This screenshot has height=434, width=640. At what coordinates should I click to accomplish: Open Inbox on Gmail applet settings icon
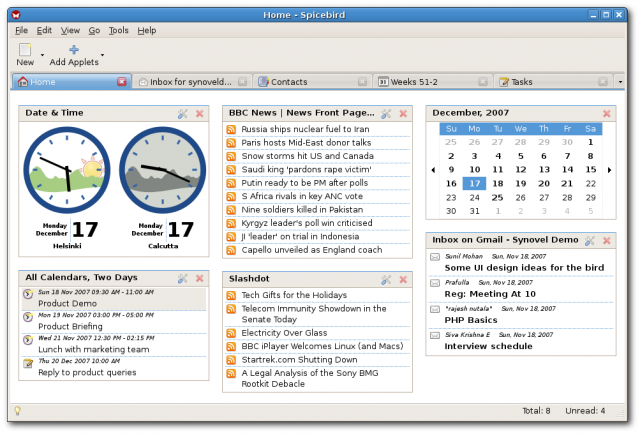(x=590, y=241)
